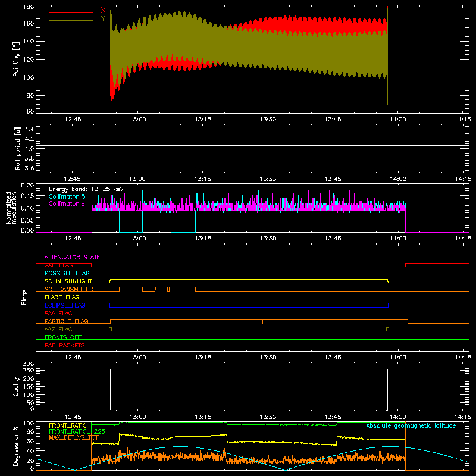Click the GAP_FLAG label
Image resolution: width=476 pixels, height=476 pixels.
coord(58,265)
